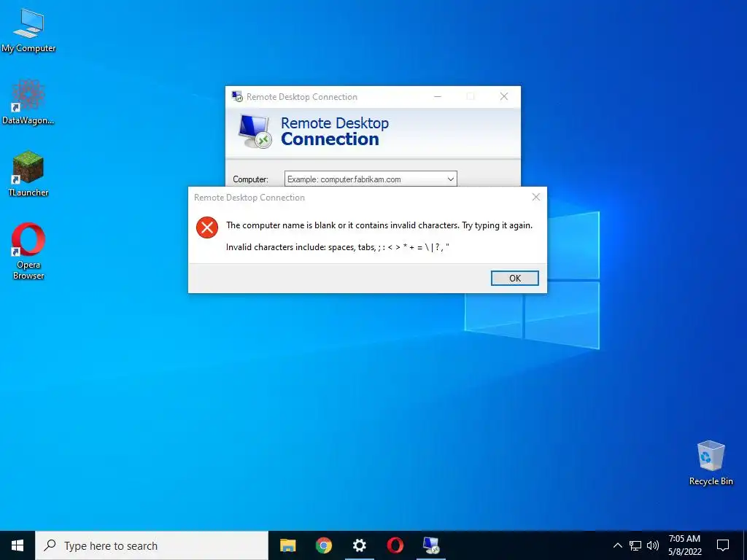Minimize the Remote Desktop Connection window
This screenshot has height=560, width=747.
pyautogui.click(x=438, y=97)
